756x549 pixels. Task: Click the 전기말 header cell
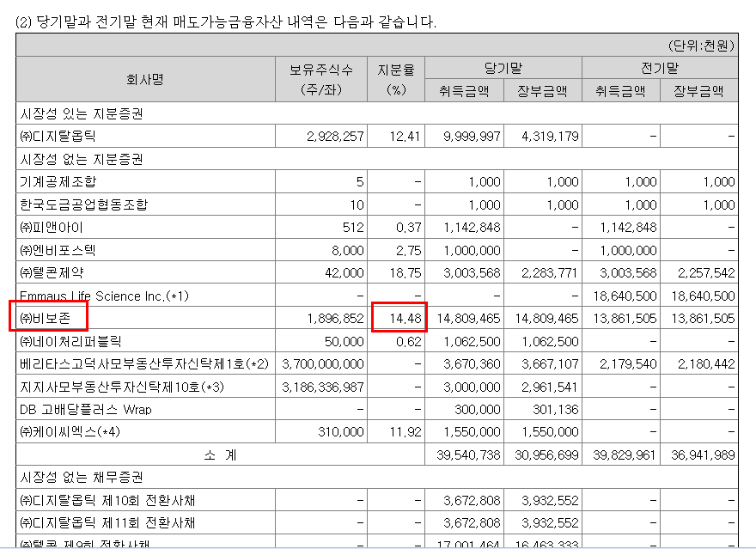[x=660, y=68]
